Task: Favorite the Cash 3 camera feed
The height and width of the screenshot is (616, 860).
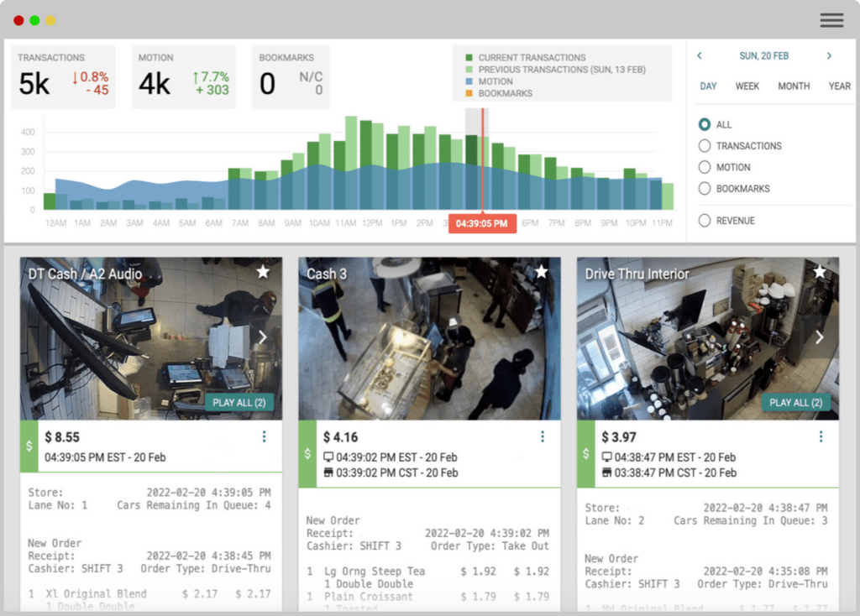Action: (542, 272)
